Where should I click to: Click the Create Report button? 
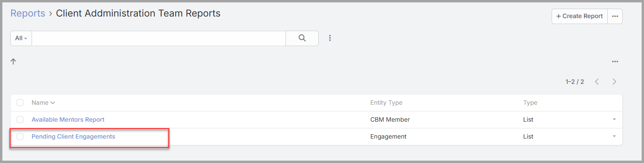click(x=580, y=16)
